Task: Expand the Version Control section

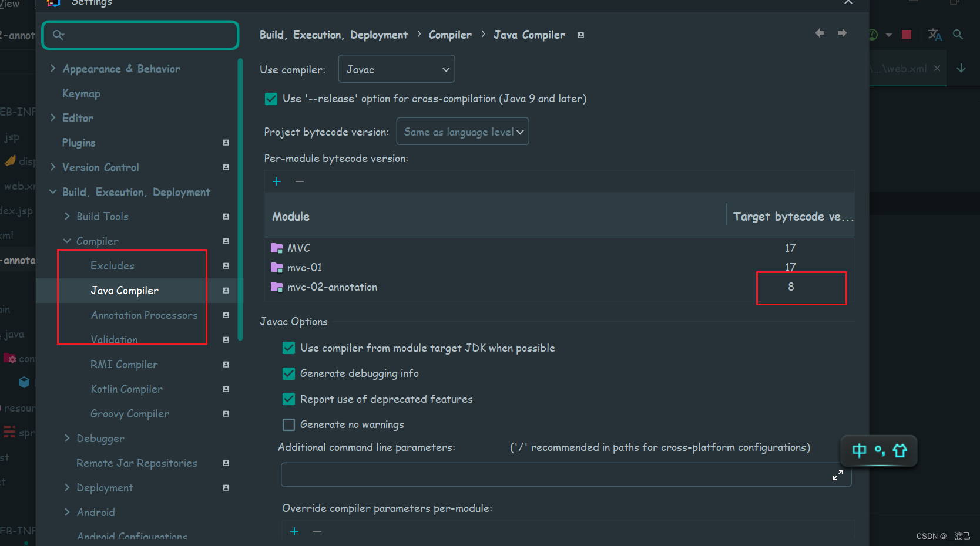Action: pos(53,167)
